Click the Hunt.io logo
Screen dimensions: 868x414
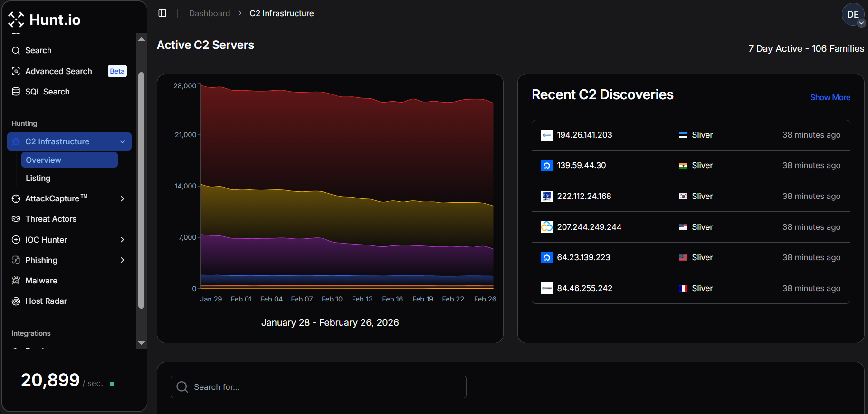tap(44, 19)
